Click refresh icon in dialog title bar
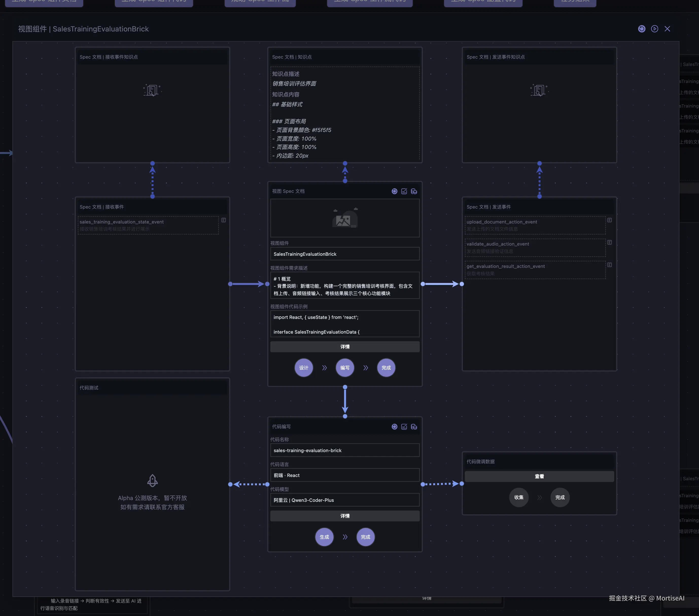 [641, 29]
